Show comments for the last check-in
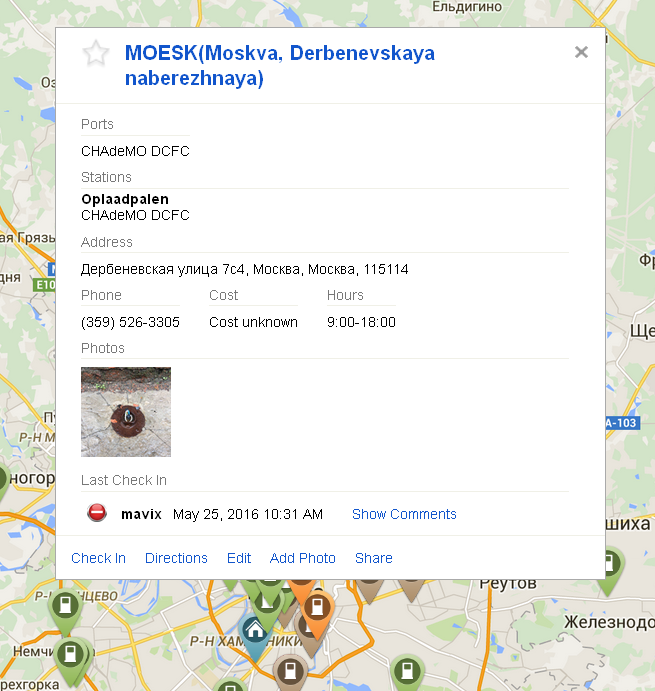This screenshot has width=655, height=691. (404, 514)
